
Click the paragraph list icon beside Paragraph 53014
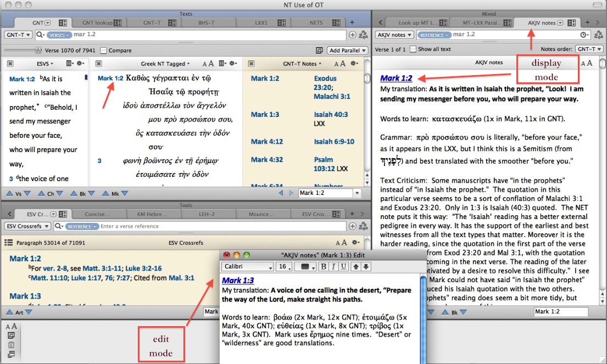pyautogui.click(x=8, y=242)
